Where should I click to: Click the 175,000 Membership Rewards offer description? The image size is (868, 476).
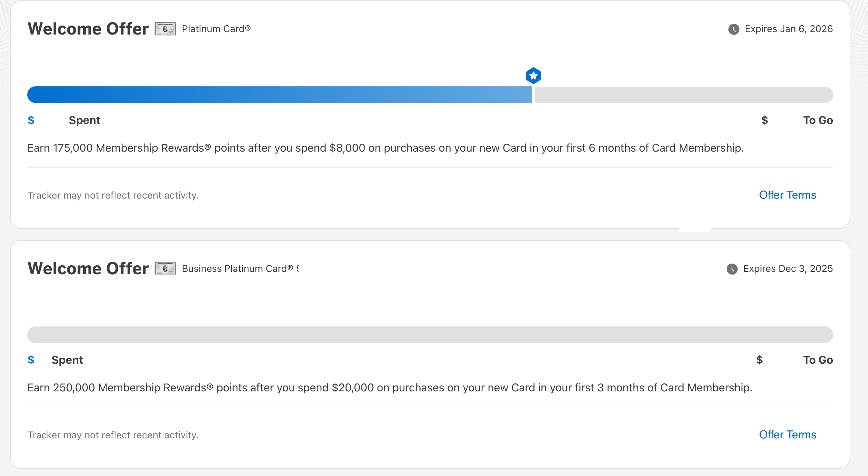(x=385, y=148)
